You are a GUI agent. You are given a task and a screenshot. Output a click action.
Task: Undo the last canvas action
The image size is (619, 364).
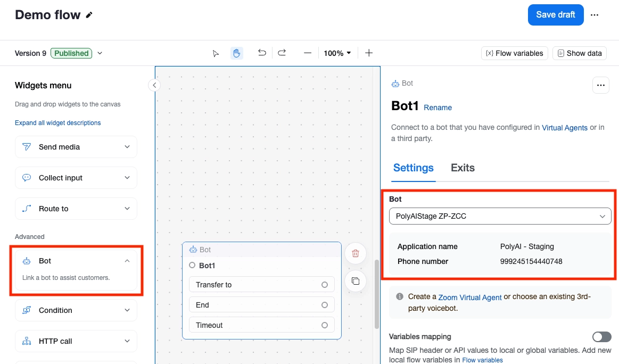tap(262, 53)
